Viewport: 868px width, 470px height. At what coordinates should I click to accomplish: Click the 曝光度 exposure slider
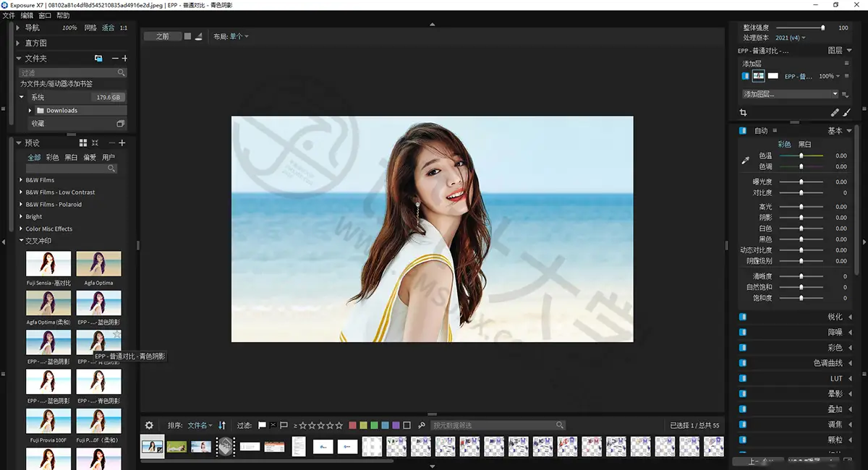801,182
